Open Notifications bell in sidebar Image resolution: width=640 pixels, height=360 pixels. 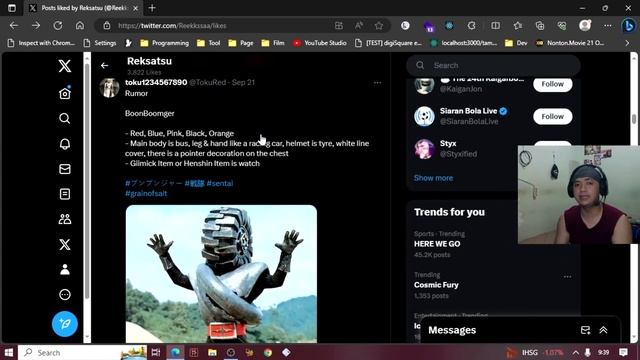coord(64,144)
